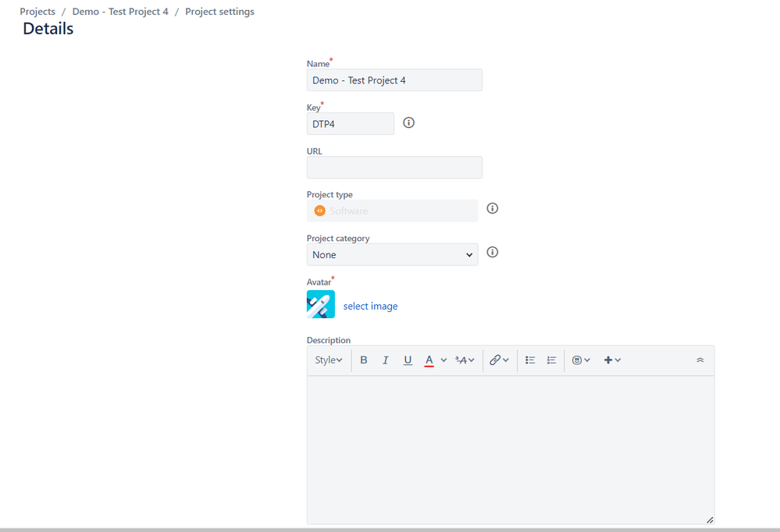Open Project settings from the breadcrumb

pos(219,11)
